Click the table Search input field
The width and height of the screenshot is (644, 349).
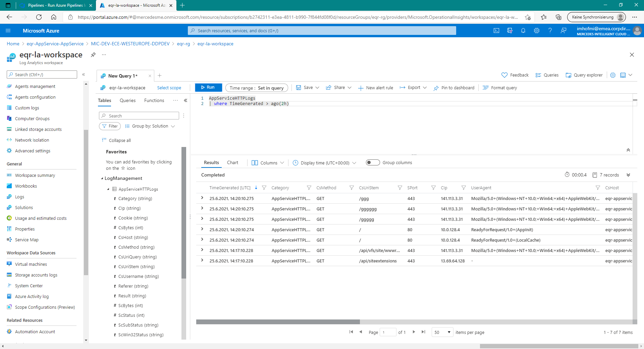coord(139,116)
